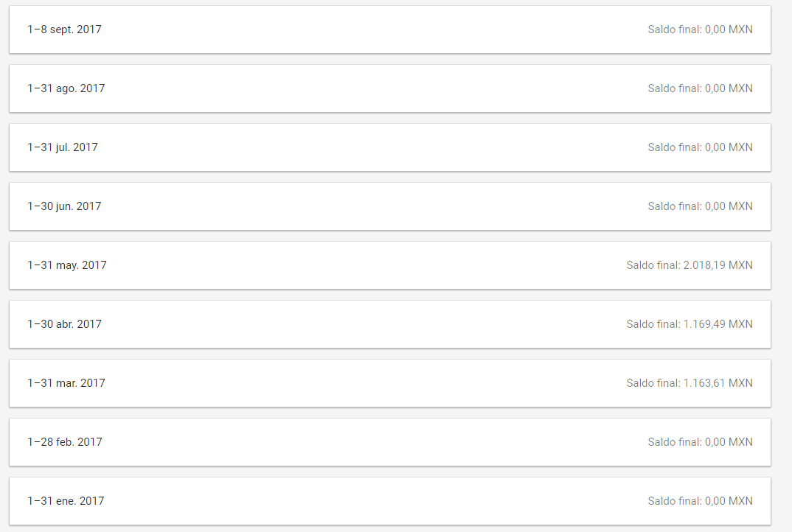Open the 1–31 mar. 2017 period
The height and width of the screenshot is (532, 792).
[390, 383]
